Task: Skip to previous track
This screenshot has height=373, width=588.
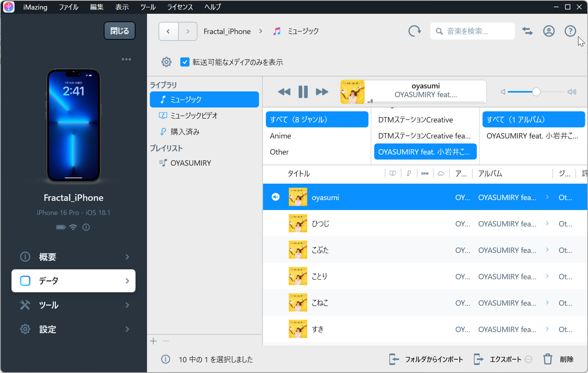Action: coord(284,92)
